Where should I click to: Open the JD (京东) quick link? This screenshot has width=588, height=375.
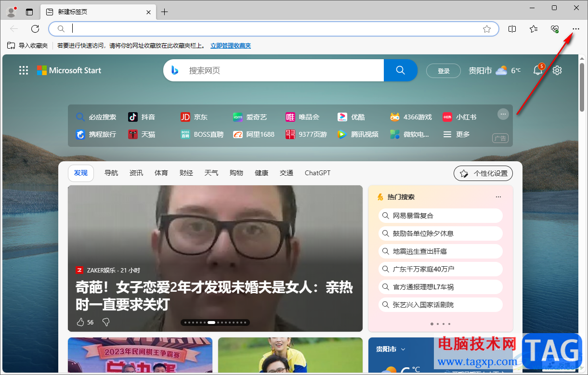[x=194, y=116]
